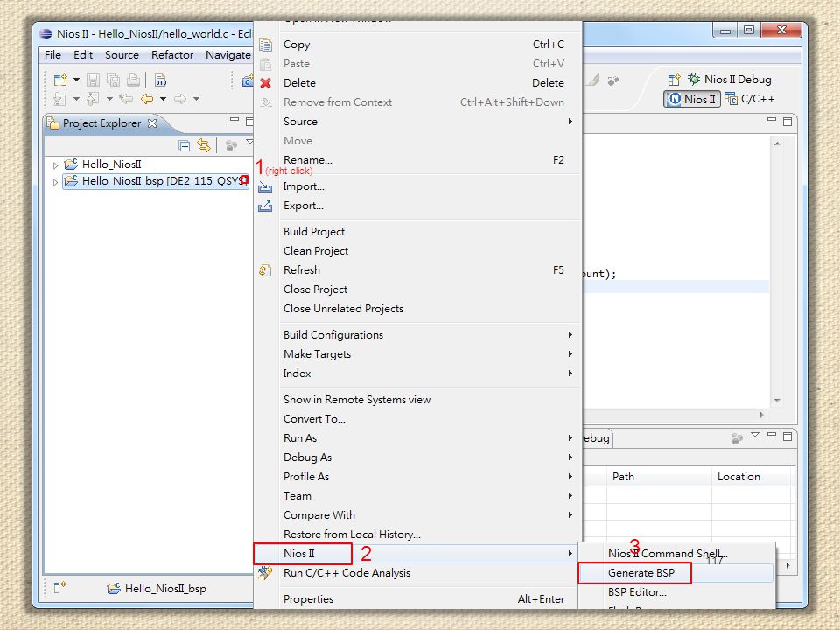This screenshot has height=630, width=840.
Task: Open the Previous Annotation dropdown arrow
Action: click(110, 99)
